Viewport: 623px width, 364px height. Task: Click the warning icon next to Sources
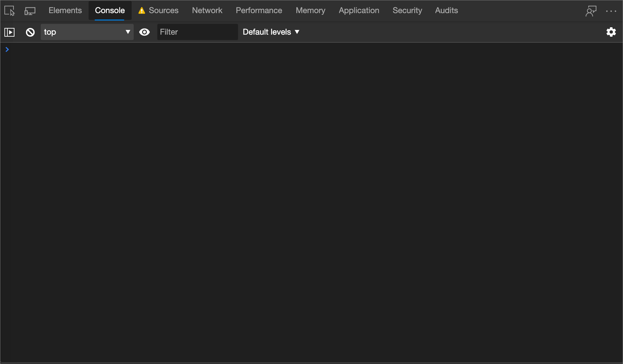point(142,10)
